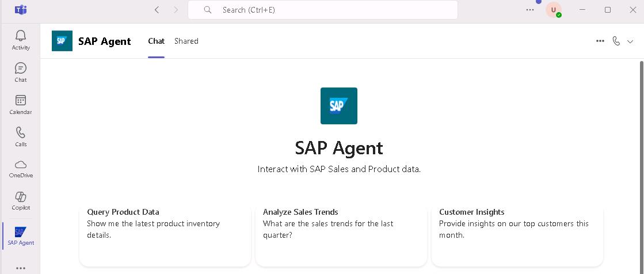Select the Chat tab
The width and height of the screenshot is (644, 274).
coord(156,41)
